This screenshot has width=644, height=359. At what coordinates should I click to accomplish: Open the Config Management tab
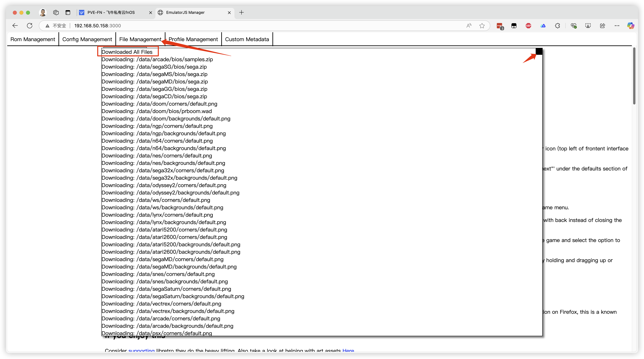tap(87, 39)
